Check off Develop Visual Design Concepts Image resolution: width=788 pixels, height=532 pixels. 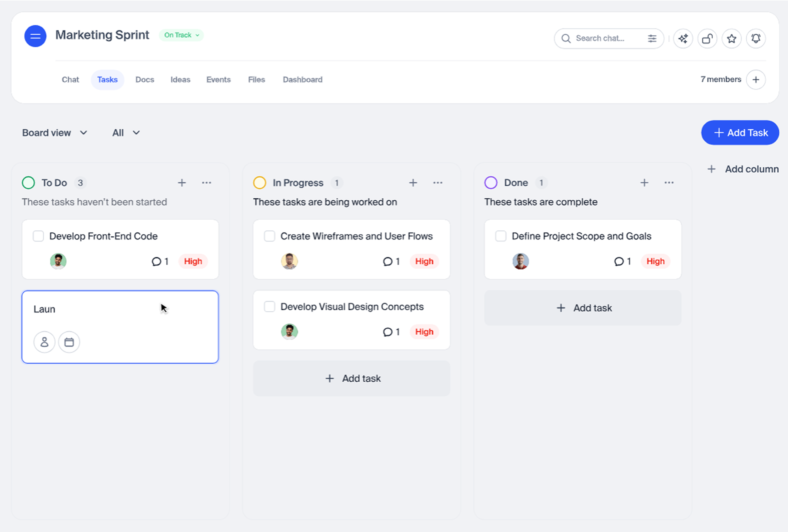[270, 306]
